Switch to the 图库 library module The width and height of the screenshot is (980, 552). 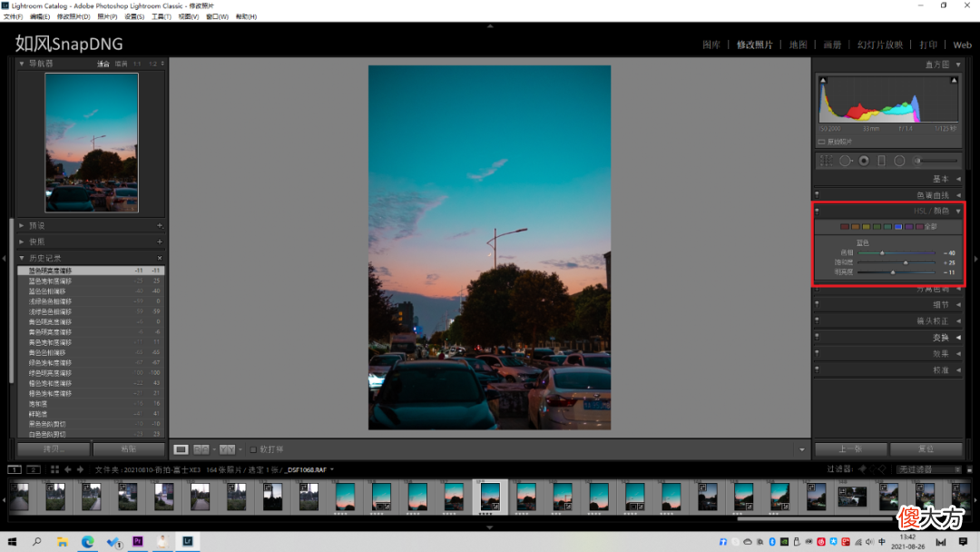point(710,44)
